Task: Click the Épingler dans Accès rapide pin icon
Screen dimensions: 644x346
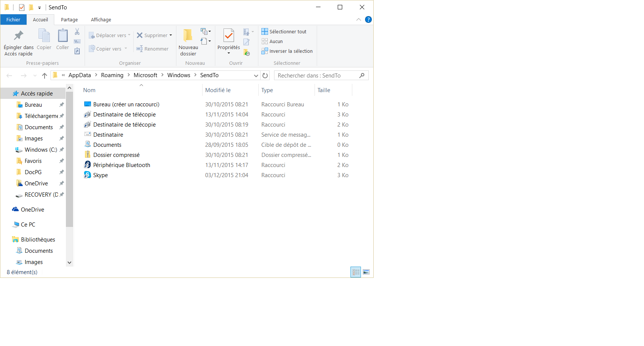Action: [18, 36]
